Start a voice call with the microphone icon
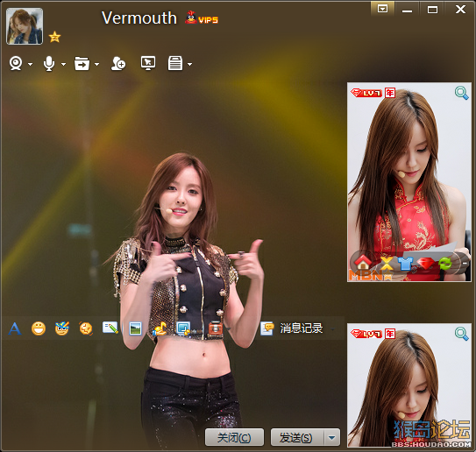The height and width of the screenshot is (452, 476). tap(49, 63)
